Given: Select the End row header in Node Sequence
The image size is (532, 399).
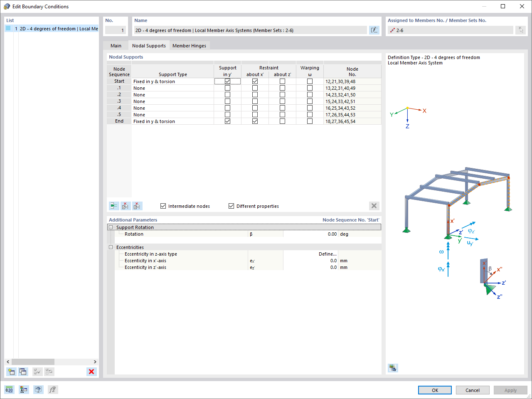Looking at the screenshot, I should tap(119, 121).
